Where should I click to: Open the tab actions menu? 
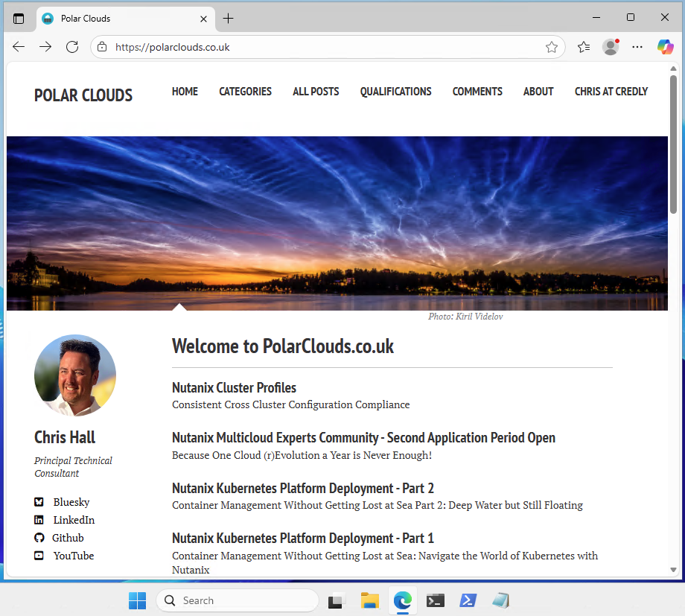[x=19, y=19]
